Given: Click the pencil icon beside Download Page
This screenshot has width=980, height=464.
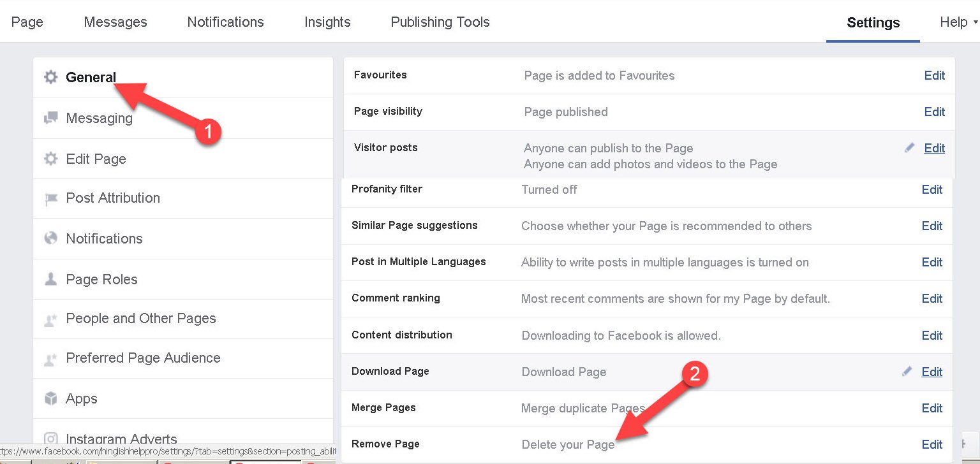Looking at the screenshot, I should 907,371.
